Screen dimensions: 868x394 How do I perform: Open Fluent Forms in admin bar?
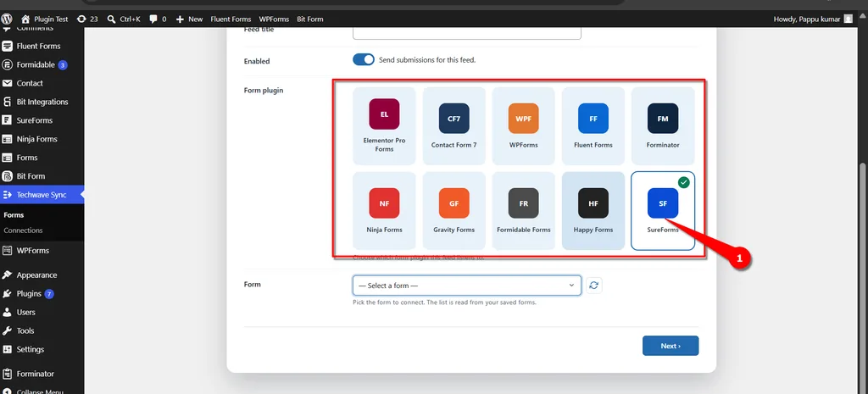click(x=231, y=19)
